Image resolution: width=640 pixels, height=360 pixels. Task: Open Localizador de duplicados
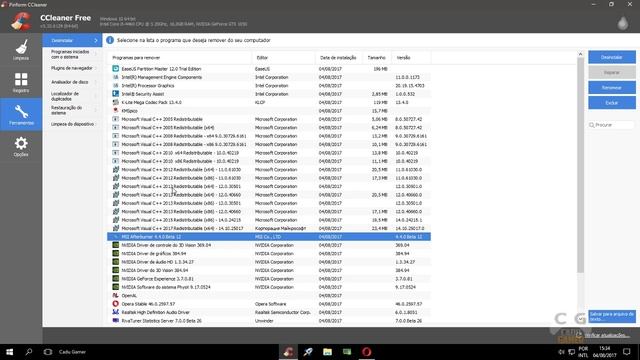click(72, 96)
